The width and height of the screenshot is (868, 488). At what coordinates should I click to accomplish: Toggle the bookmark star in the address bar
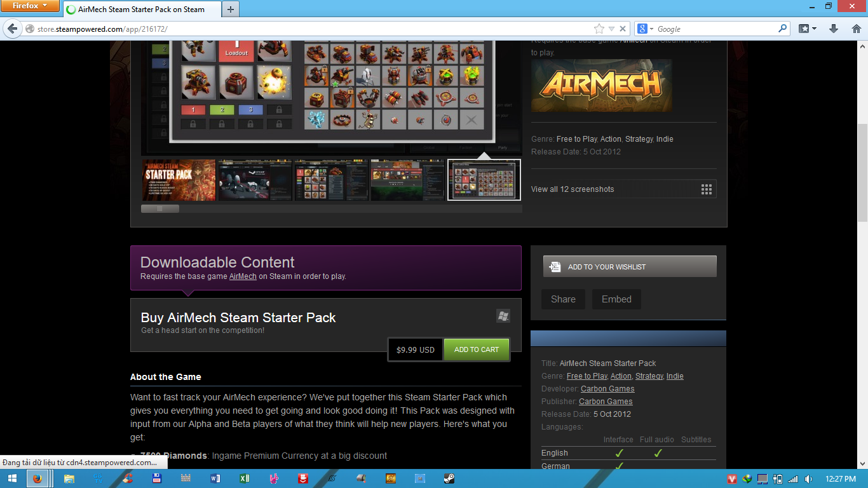pyautogui.click(x=598, y=29)
